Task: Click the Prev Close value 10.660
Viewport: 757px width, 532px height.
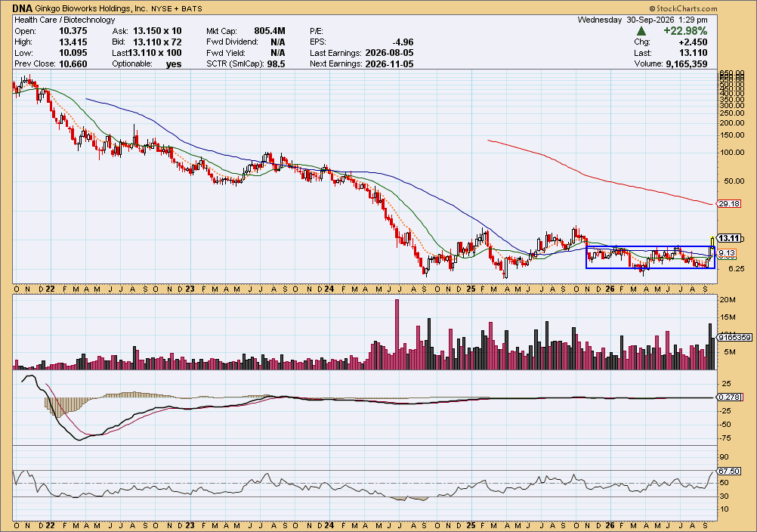Action: pos(73,63)
